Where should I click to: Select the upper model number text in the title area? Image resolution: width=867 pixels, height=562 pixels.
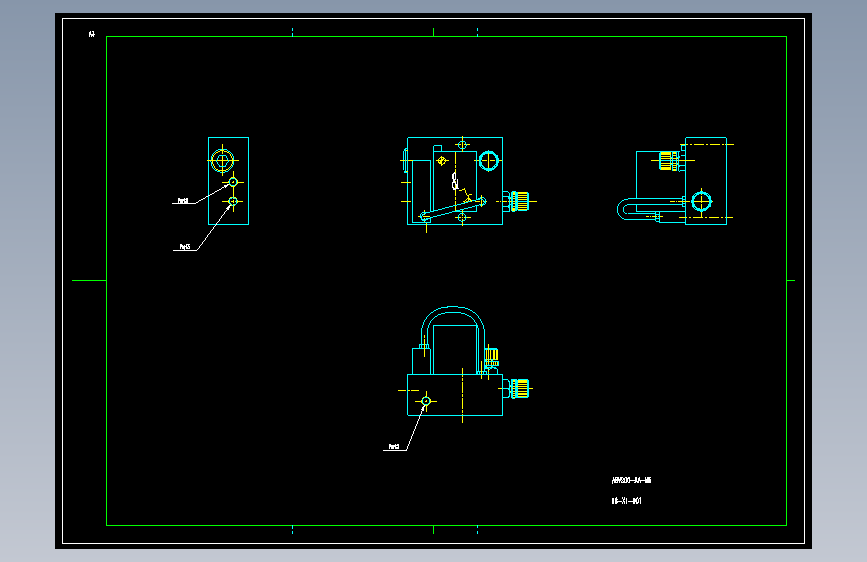[x=631, y=480]
